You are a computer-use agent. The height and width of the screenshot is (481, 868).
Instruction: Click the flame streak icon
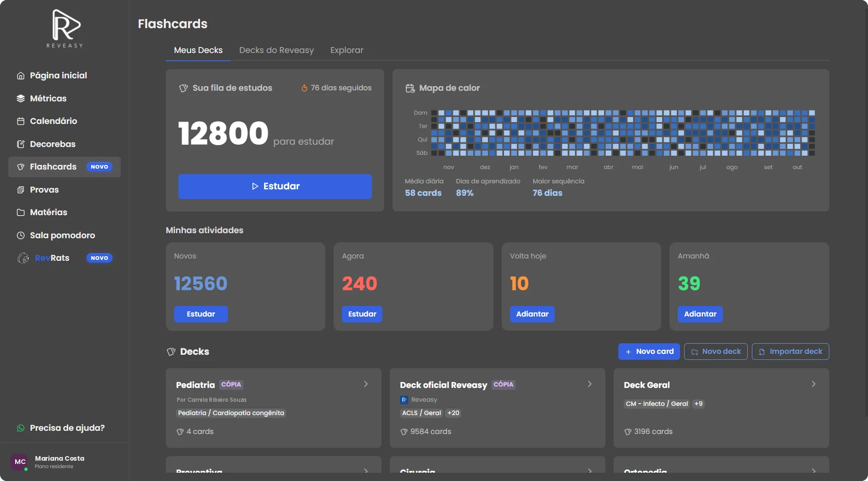click(x=305, y=88)
